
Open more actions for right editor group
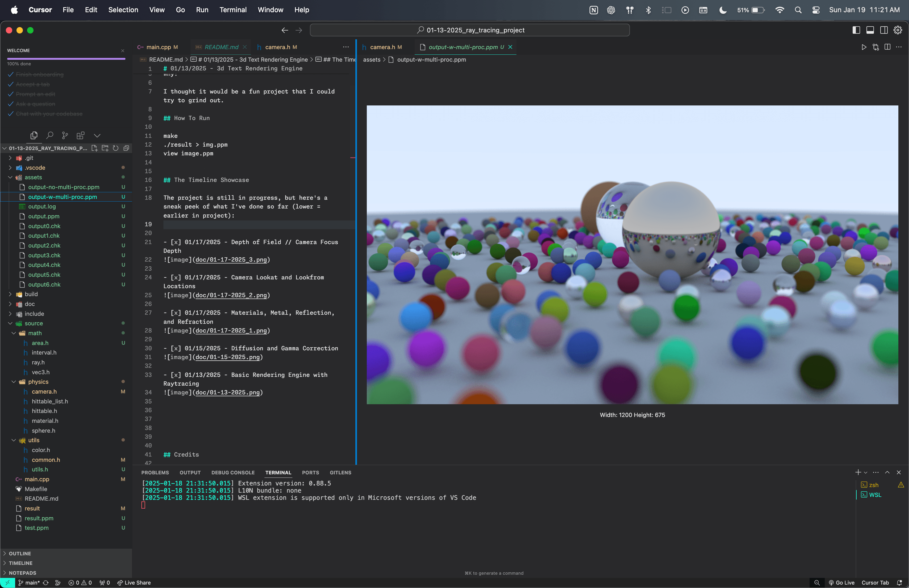pos(899,47)
